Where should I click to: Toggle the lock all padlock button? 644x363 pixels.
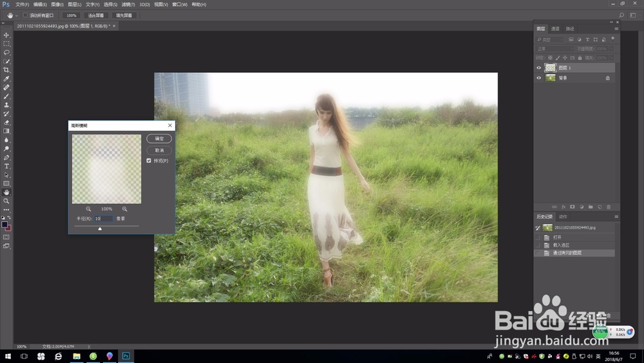coord(580,58)
